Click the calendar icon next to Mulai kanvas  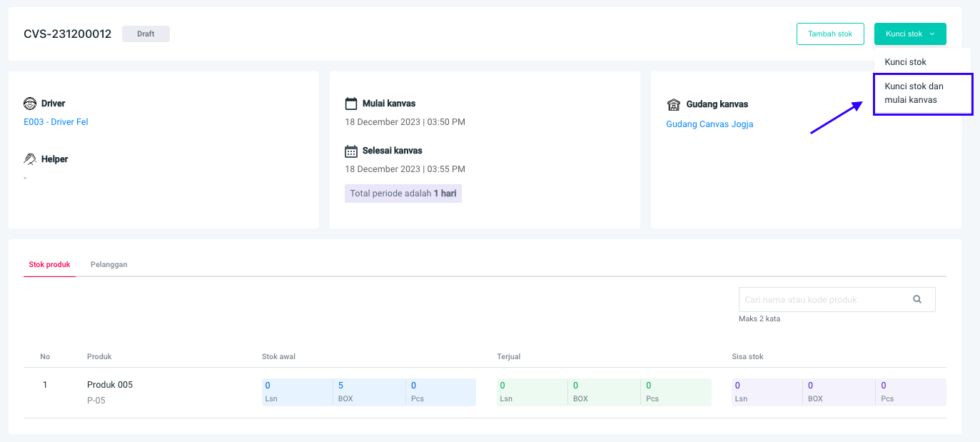tap(350, 104)
